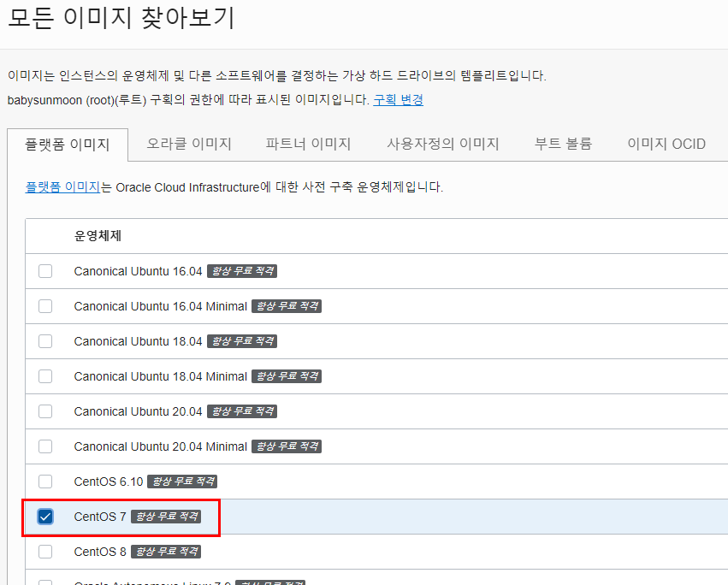This screenshot has height=585, width=728.
Task: Click the CentOS 6.10 row name
Action: coord(108,482)
